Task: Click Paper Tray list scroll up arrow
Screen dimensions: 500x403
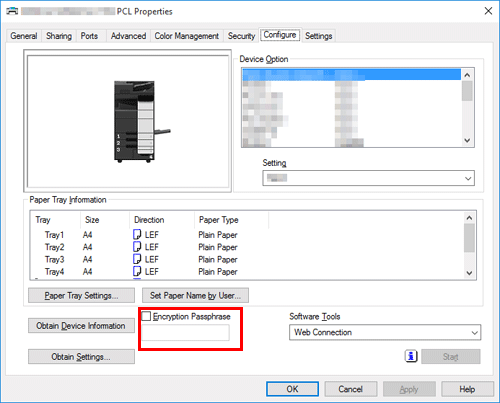Action: pos(469,218)
